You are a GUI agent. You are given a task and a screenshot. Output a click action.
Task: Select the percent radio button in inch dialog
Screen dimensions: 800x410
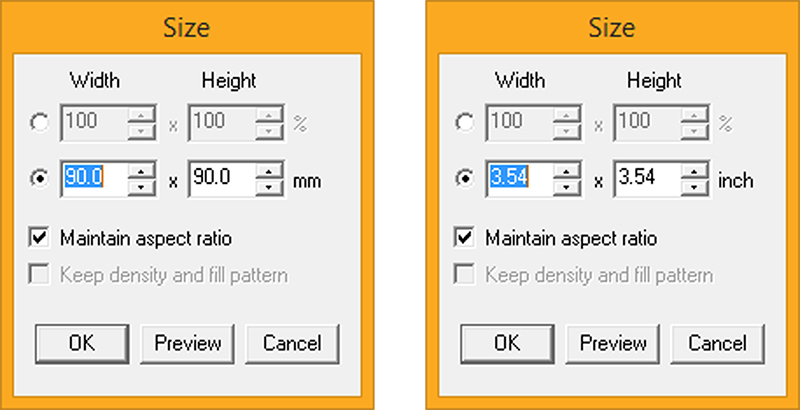(x=465, y=124)
